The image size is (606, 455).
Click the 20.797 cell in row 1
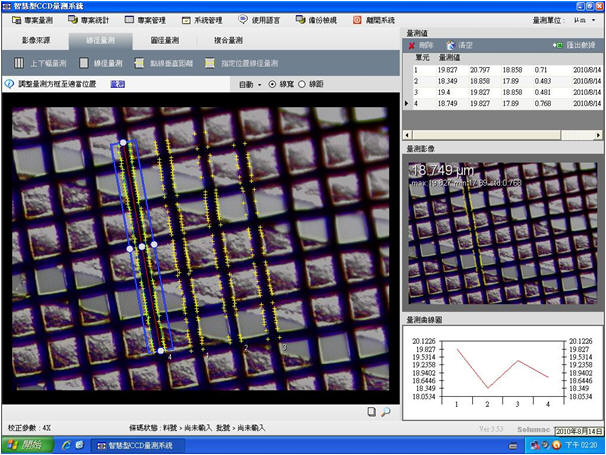click(480, 70)
